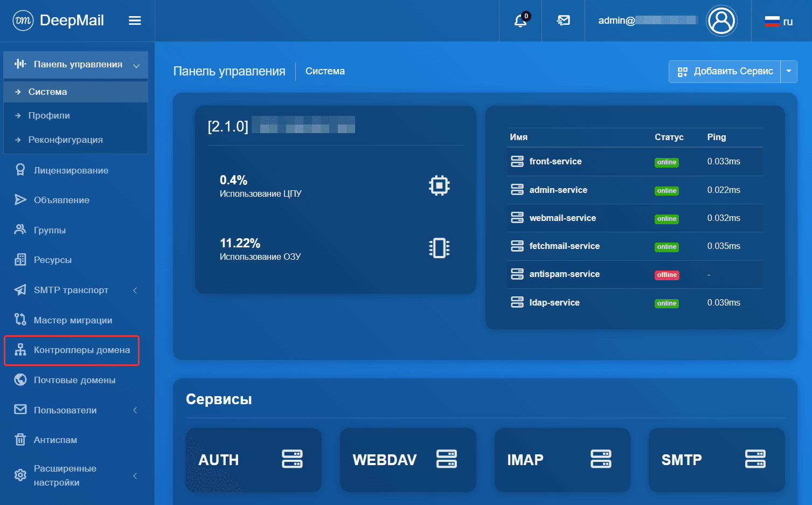Click the SMTP card server icon
812x505 pixels.
pyautogui.click(x=755, y=459)
